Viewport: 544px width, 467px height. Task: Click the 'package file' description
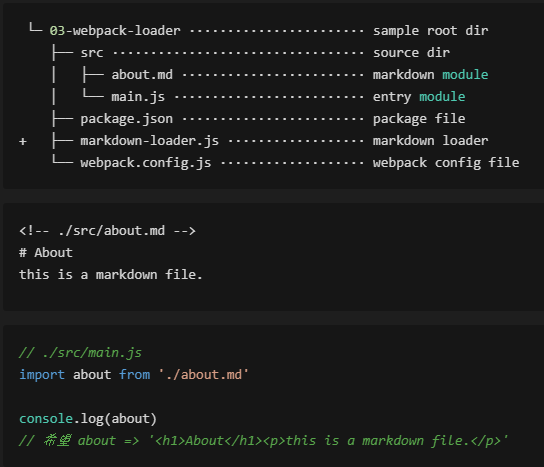tap(419, 119)
